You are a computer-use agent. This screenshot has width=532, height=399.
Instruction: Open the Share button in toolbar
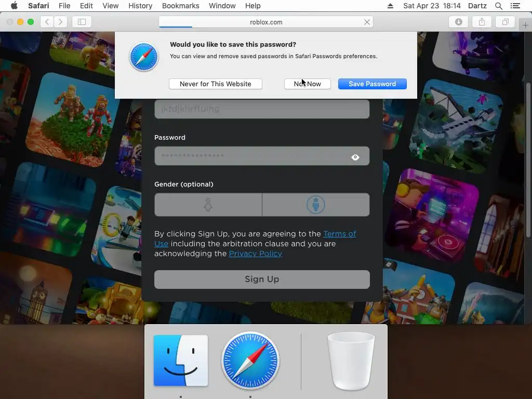pyautogui.click(x=482, y=22)
